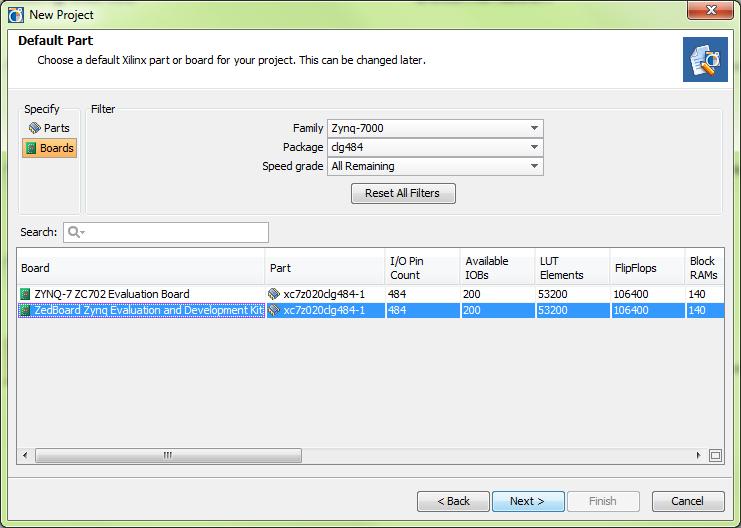The height and width of the screenshot is (528, 741).
Task: Click part xc7z020clg484-1 in ZC702 row
Action: pos(324,294)
